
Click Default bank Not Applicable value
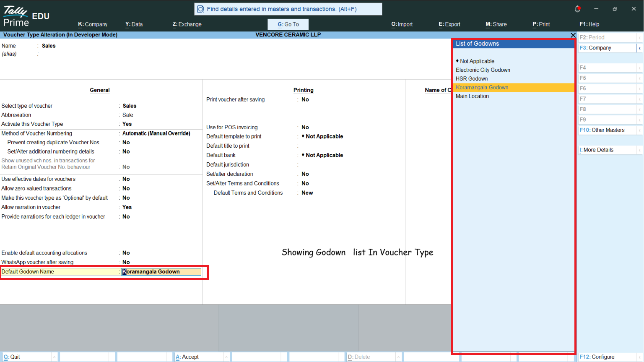[x=322, y=155]
